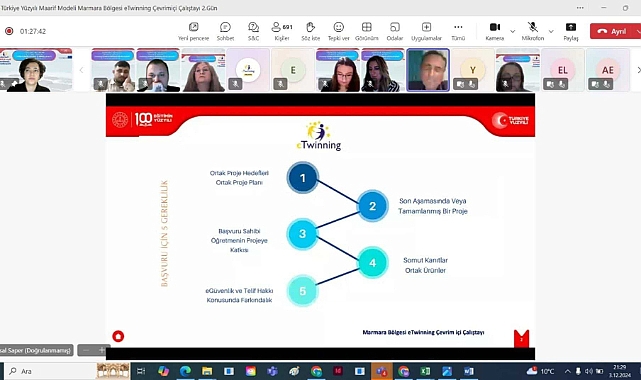641x380 pixels.
Task: Zoom out shared content with minus
Action: pos(86,350)
